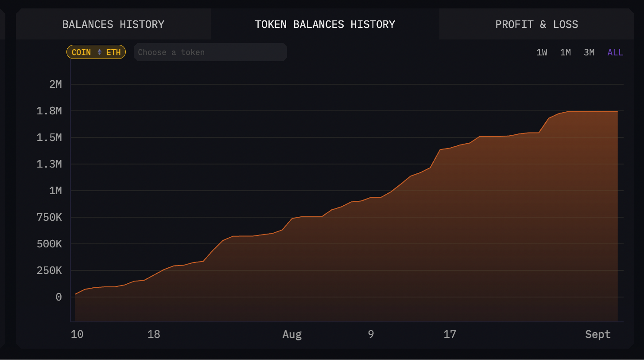Toggle balance units to COIN
The width and height of the screenshot is (644, 360).
82,52
